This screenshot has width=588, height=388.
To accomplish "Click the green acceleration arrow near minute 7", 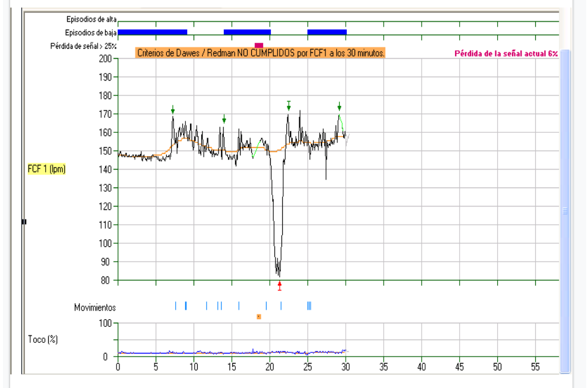I will coord(173,110).
